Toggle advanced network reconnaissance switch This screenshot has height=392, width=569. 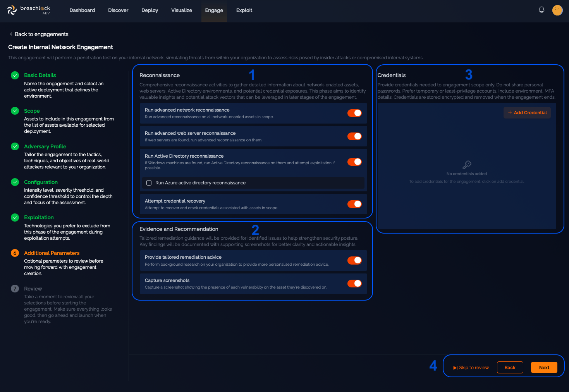coord(354,113)
